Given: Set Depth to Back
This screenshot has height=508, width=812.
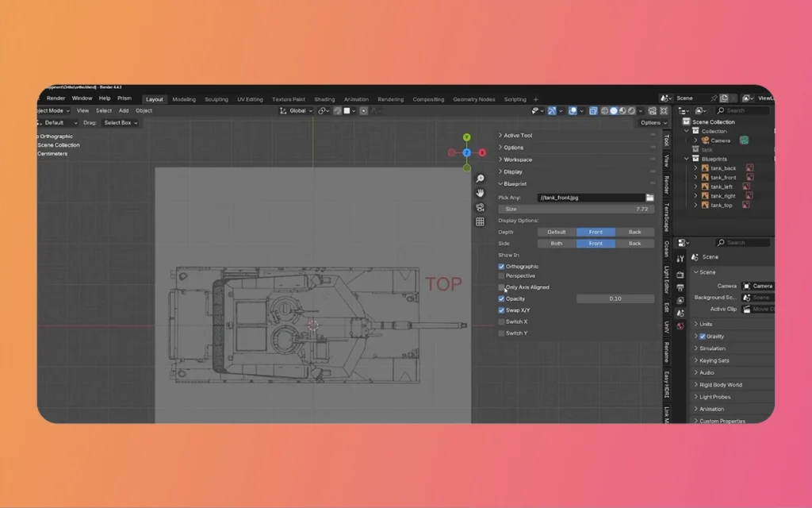Looking at the screenshot, I should click(635, 233).
